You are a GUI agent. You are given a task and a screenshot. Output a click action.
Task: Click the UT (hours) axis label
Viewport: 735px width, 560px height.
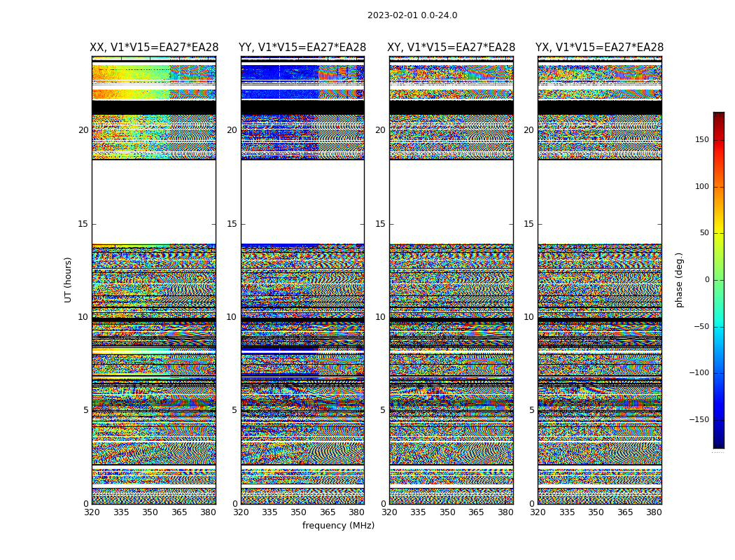[68, 280]
